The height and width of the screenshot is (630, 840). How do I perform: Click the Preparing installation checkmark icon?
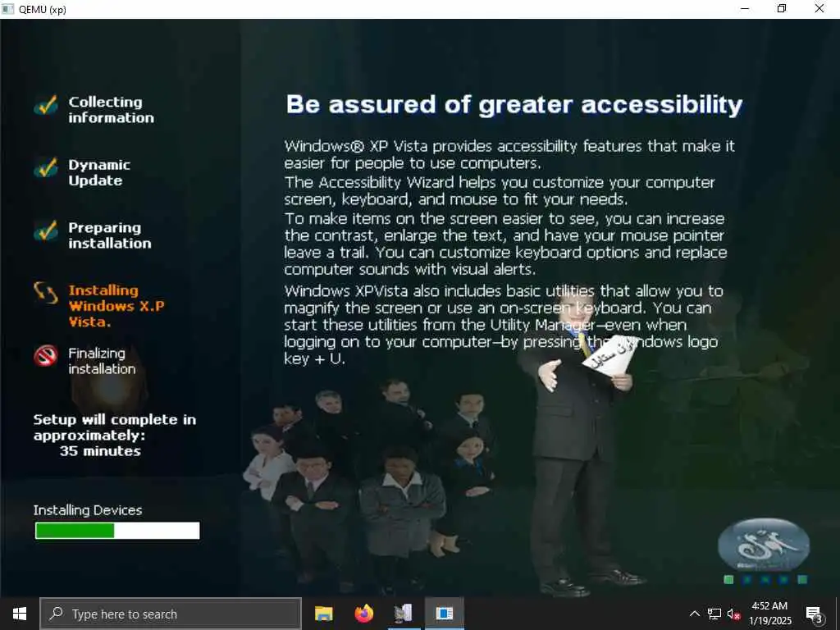[x=46, y=231]
